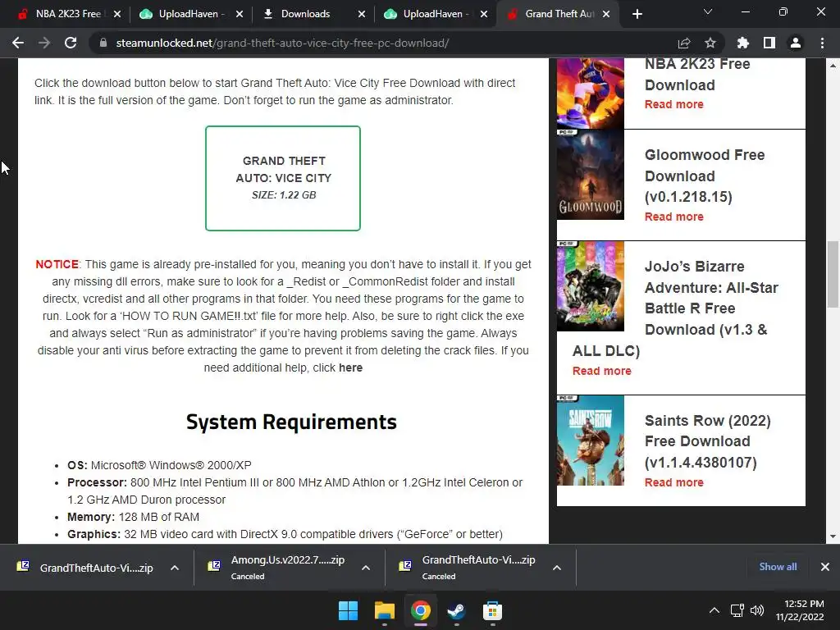The height and width of the screenshot is (630, 840).
Task: Open a new tab
Action: (637, 14)
